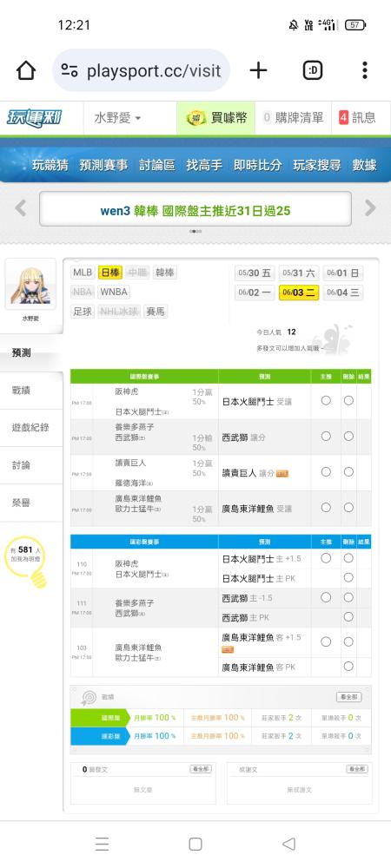Go to next banner with right arrow

(370, 208)
